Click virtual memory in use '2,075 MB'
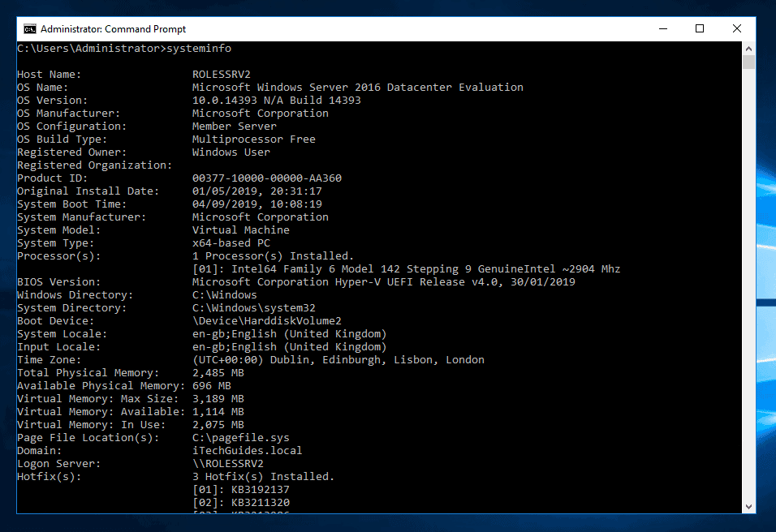Viewport: 776px width, 532px height. pos(218,425)
